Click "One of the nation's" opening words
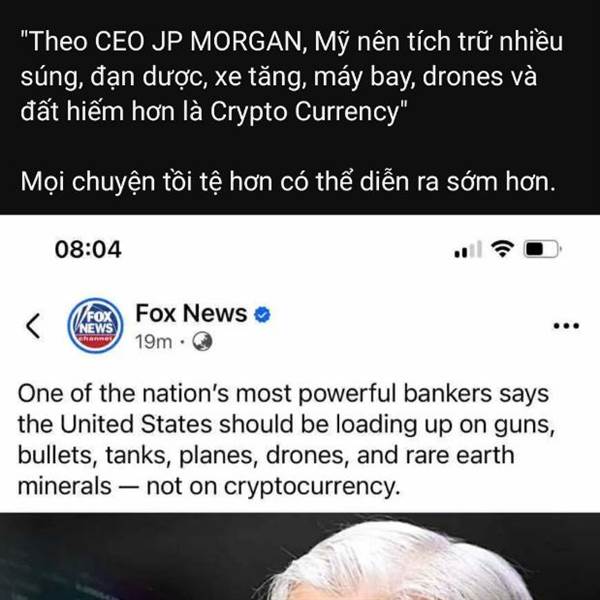This screenshot has width=600, height=600. (x=123, y=393)
